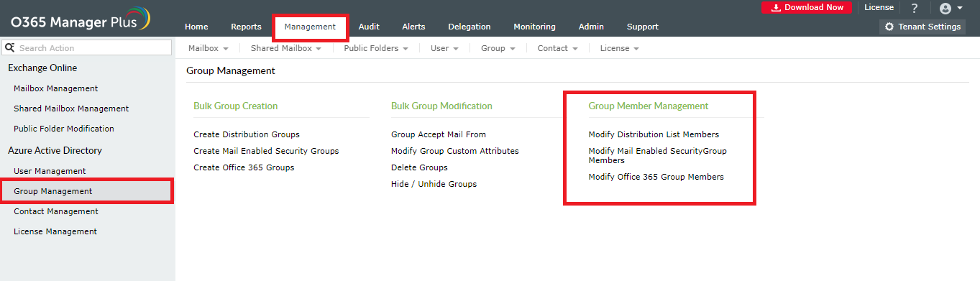Open Modify Mail Enabled SecurityGroup Members
This screenshot has width=980, height=281.
[658, 155]
